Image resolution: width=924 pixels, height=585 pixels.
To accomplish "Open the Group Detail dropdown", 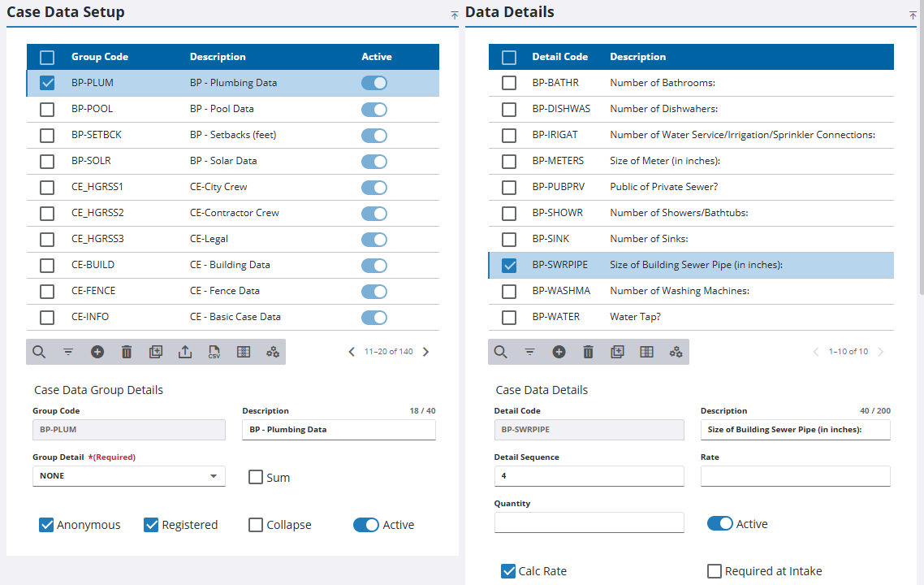I will click(x=129, y=476).
